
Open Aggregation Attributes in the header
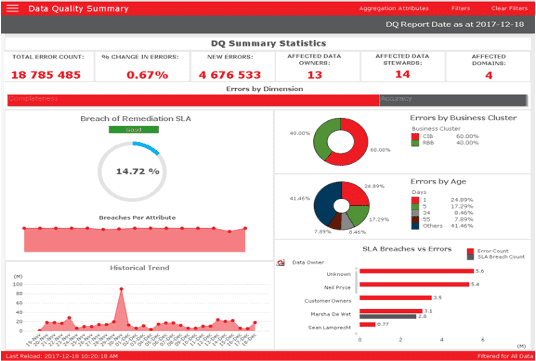pyautogui.click(x=393, y=8)
